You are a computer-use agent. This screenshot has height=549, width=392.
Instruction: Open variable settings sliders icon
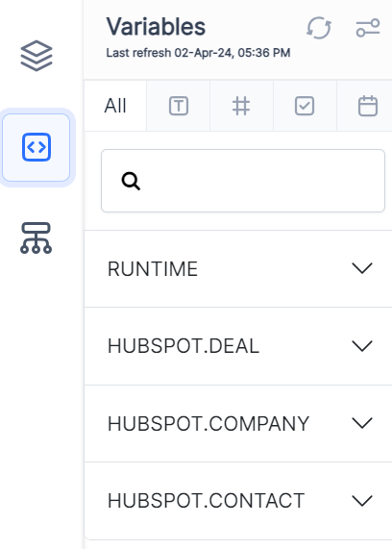coord(368,28)
